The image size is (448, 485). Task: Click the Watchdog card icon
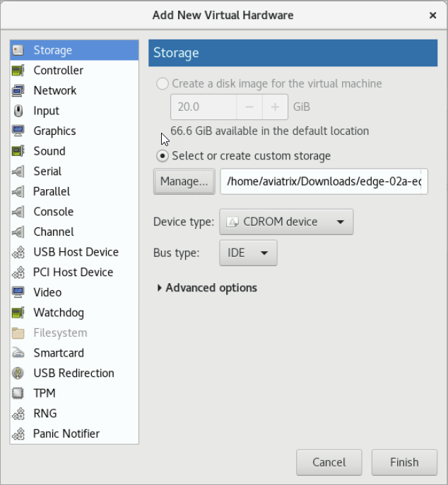click(x=18, y=313)
